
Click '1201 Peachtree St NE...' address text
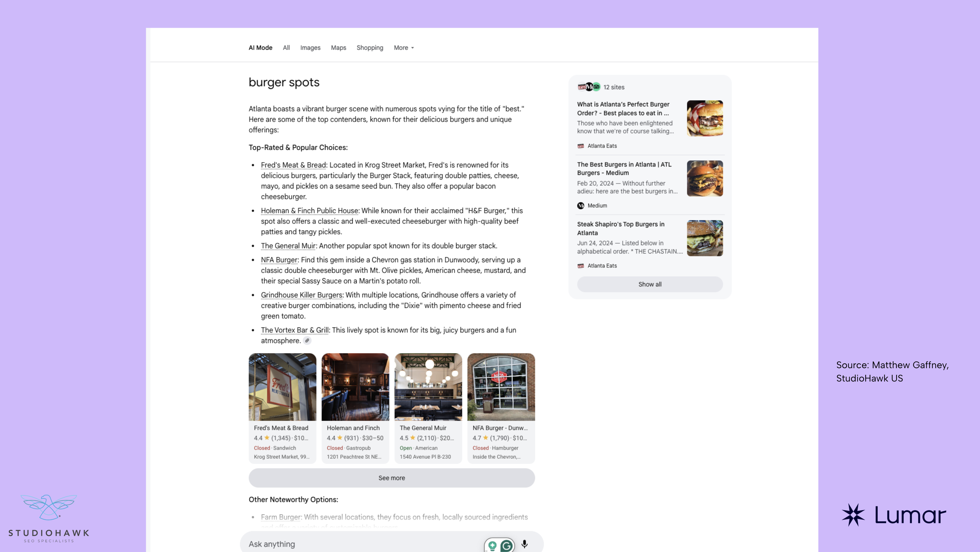pos(354,456)
